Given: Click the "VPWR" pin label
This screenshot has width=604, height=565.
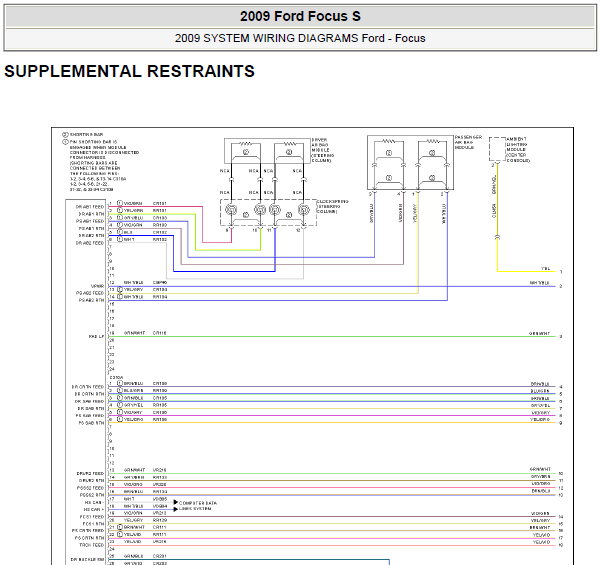Looking at the screenshot, I should 97,286.
